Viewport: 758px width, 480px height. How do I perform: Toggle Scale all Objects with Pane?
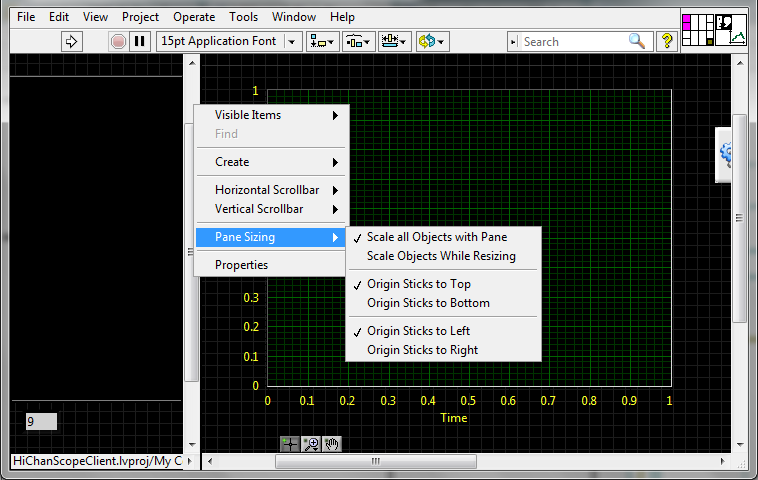click(436, 237)
